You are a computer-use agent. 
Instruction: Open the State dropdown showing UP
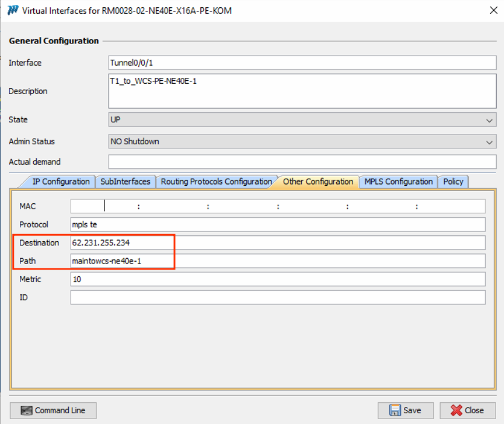[302, 120]
